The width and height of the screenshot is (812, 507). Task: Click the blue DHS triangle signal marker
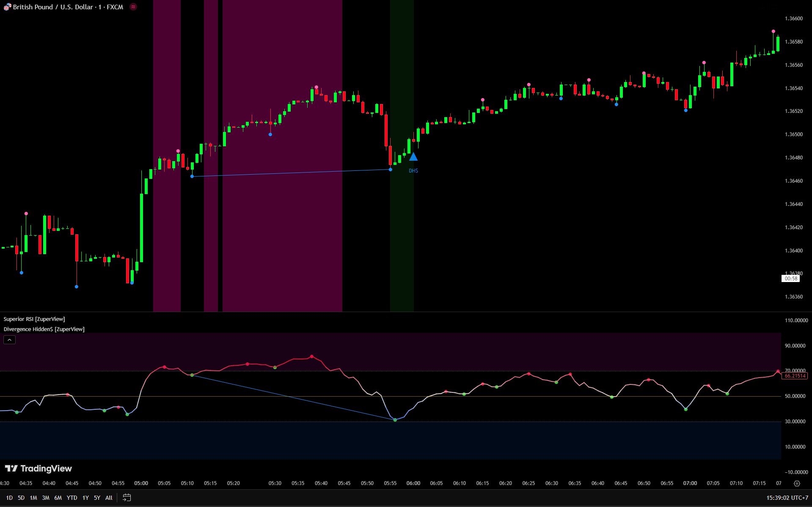(413, 157)
